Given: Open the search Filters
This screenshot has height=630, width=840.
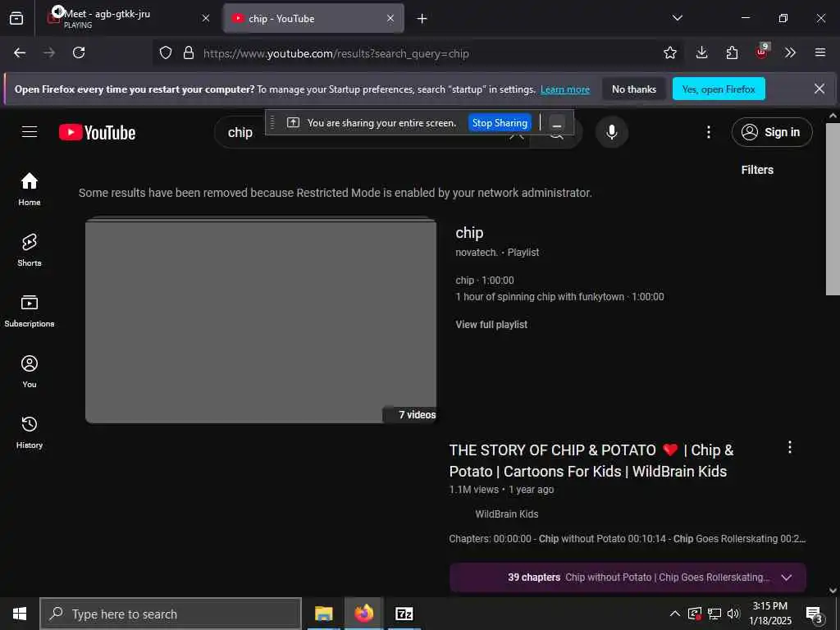Looking at the screenshot, I should 756,170.
